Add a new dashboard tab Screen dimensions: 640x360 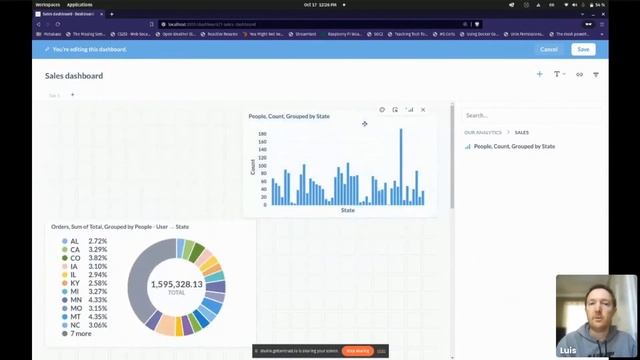pyautogui.click(x=73, y=95)
